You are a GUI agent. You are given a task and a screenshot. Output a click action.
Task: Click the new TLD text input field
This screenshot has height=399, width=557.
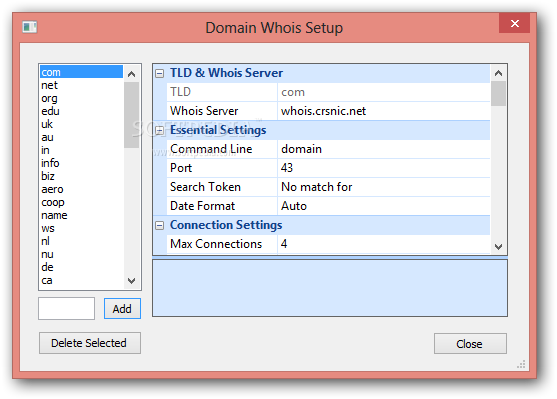coord(66,308)
